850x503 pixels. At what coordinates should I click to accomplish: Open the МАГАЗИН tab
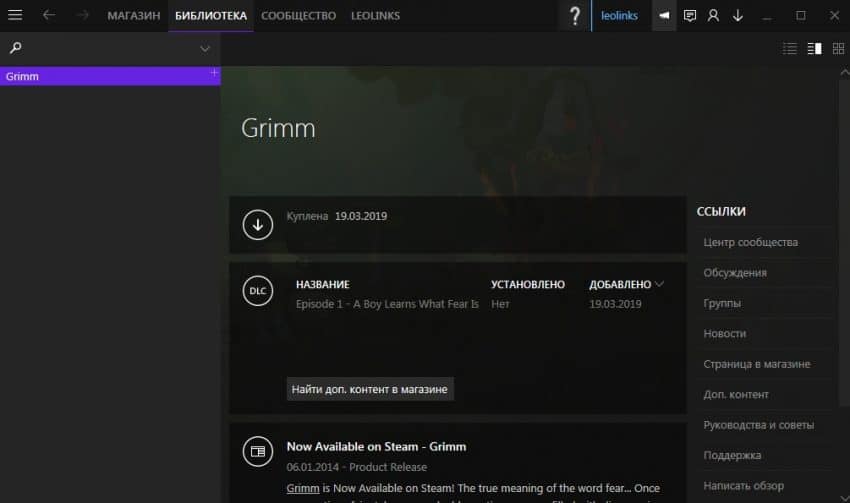click(133, 16)
